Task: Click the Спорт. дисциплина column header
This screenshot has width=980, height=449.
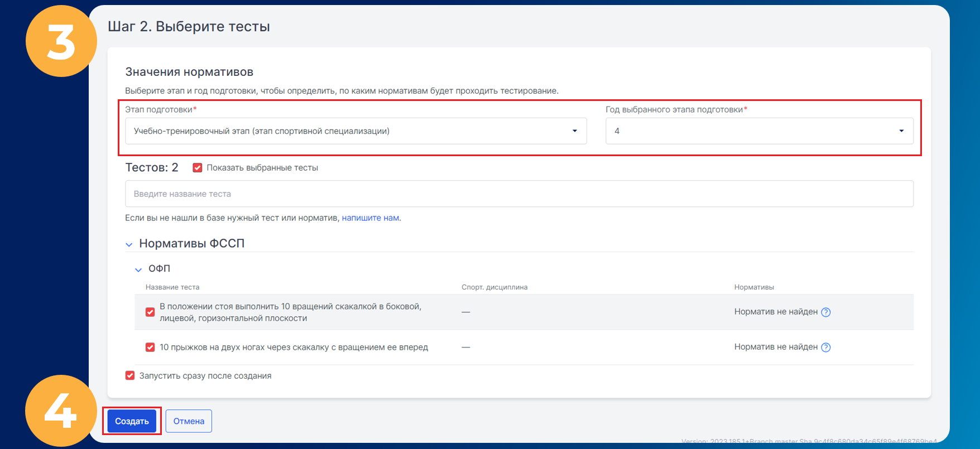Action: click(494, 287)
